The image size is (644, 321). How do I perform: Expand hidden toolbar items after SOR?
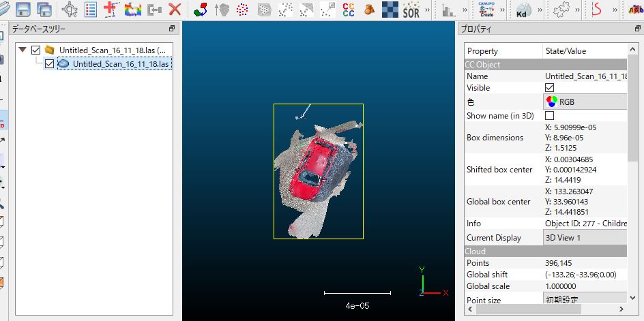click(x=428, y=10)
